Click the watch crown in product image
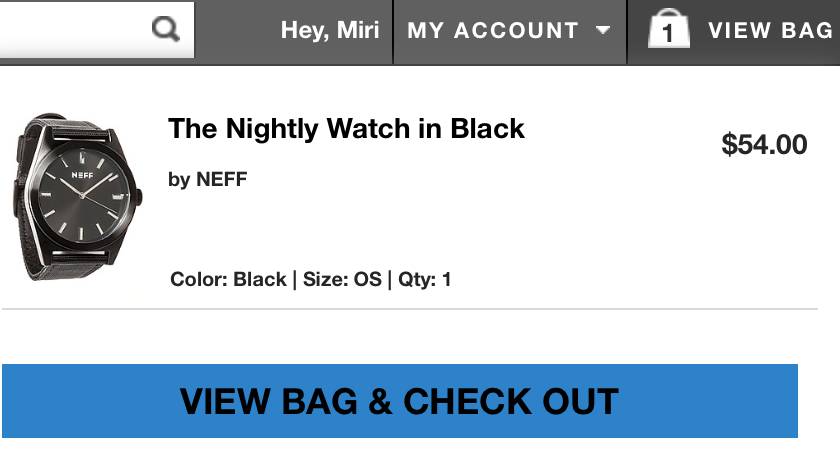This screenshot has width=840, height=470. coord(140,196)
